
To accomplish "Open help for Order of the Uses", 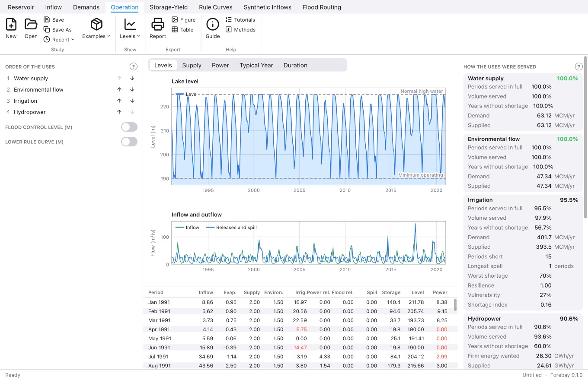I will pyautogui.click(x=134, y=67).
